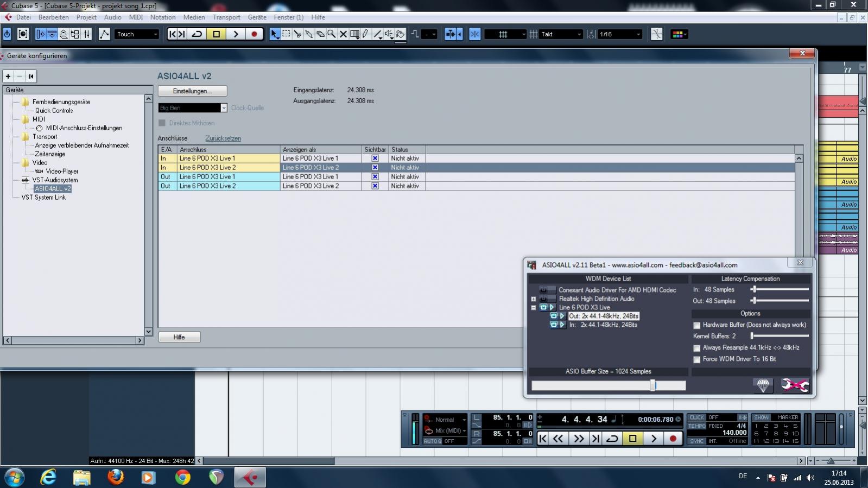
Task: Toggle Direktes Mithören checkbox
Action: [162, 123]
